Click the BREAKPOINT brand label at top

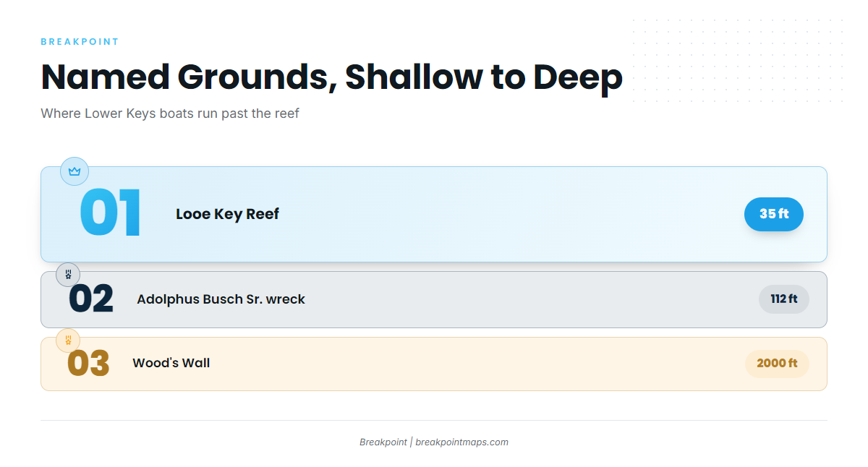(x=80, y=42)
